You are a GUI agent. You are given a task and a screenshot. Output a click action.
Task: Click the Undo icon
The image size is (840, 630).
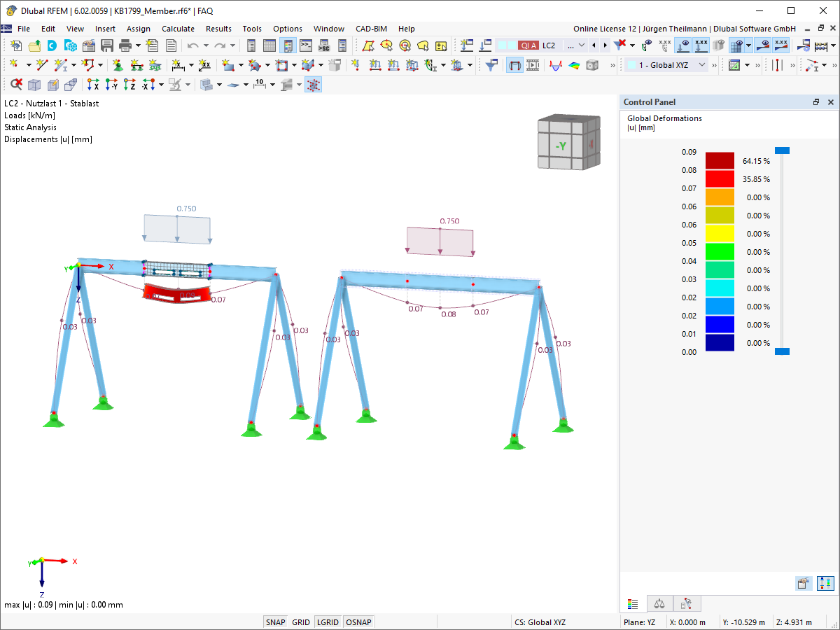[x=191, y=44]
